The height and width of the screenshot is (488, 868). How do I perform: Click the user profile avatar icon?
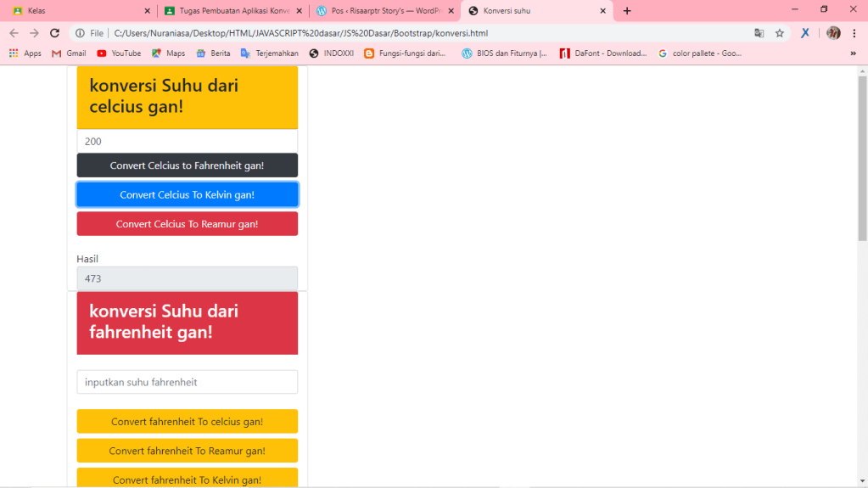[833, 33]
